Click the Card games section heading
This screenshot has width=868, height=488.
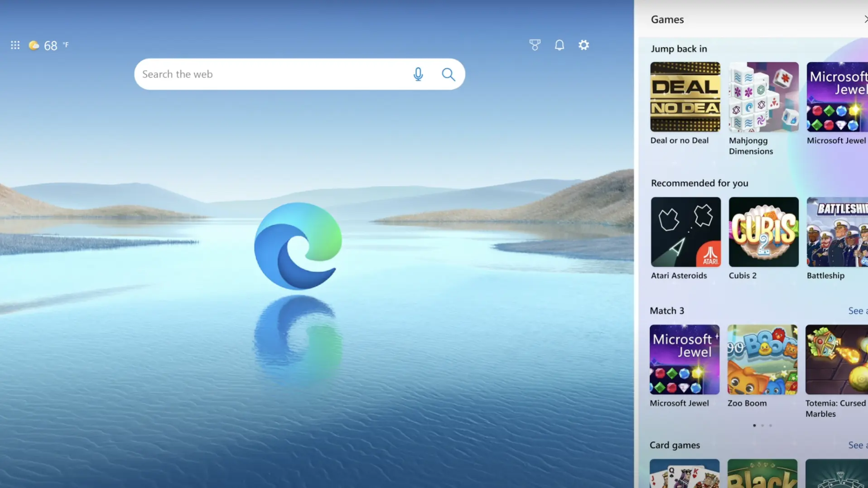tap(675, 445)
